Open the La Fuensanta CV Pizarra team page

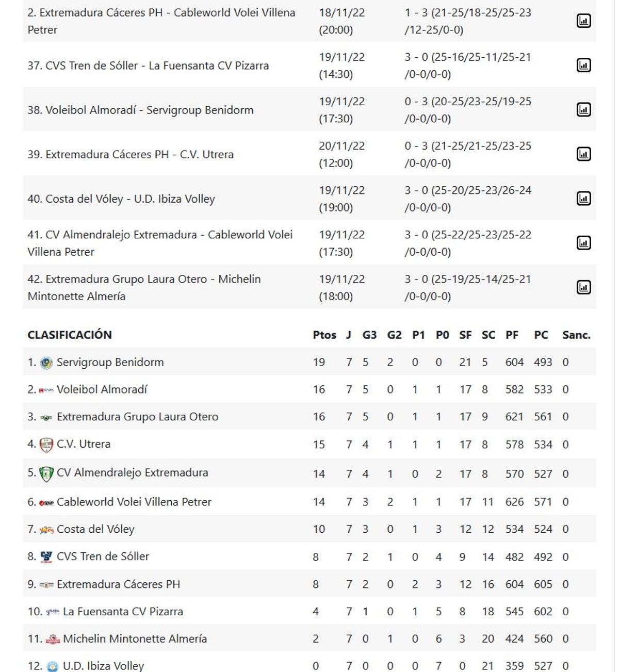[x=123, y=611]
